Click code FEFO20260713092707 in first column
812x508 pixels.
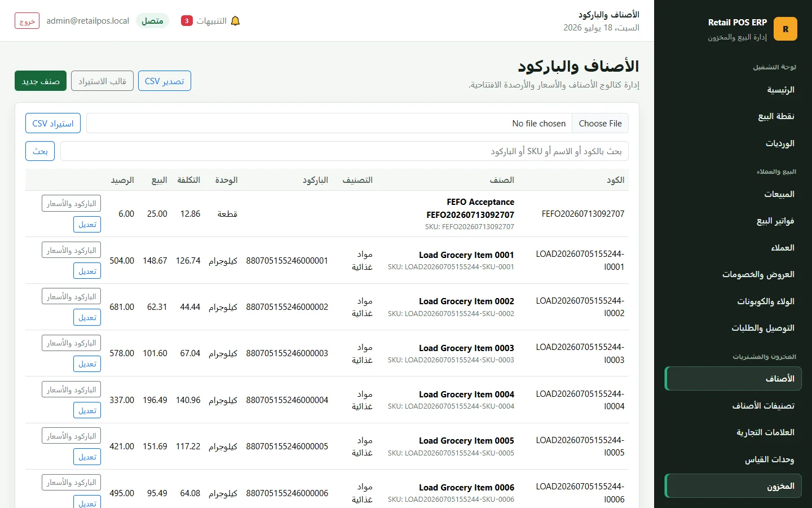click(x=583, y=214)
